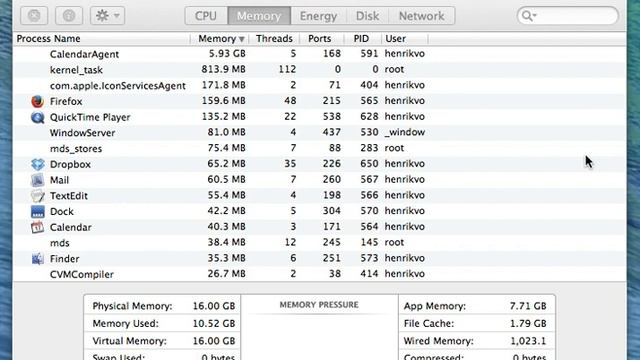Screen dimensions: 640x360
Task: Click the TextEdit process icon
Action: (38, 196)
